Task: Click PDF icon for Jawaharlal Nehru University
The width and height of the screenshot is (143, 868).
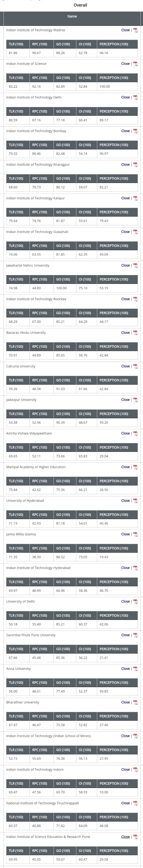Action: pos(135,266)
